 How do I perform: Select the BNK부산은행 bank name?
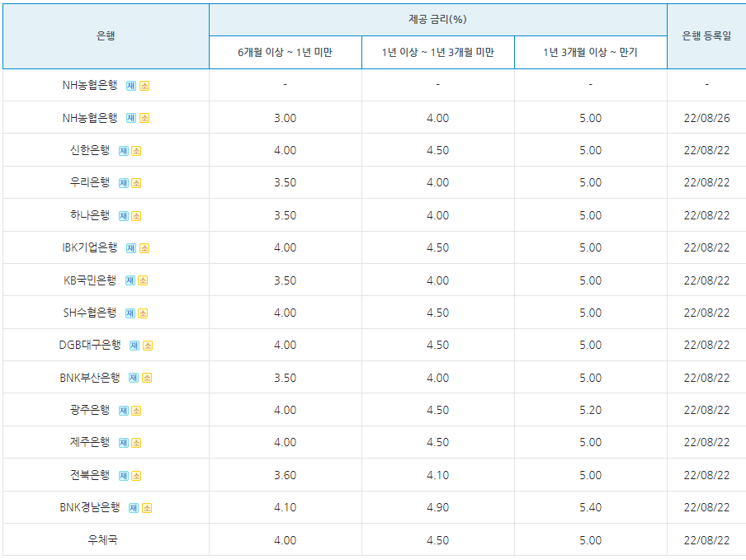(x=90, y=378)
